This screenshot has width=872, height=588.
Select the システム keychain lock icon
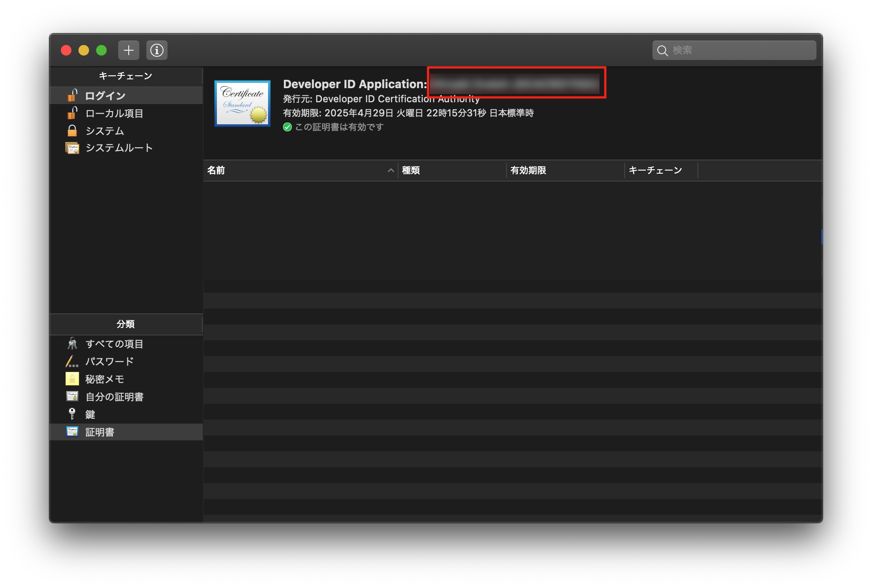(x=72, y=131)
